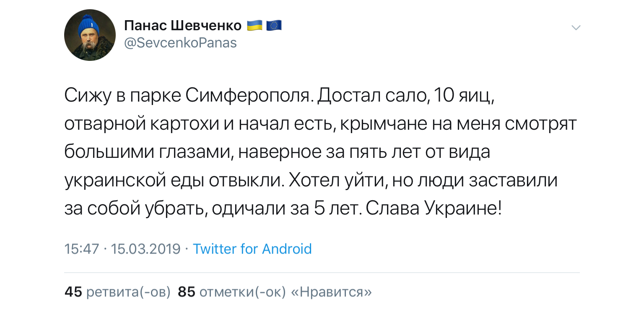Click the display name Панас Шевченко

pyautogui.click(x=183, y=26)
